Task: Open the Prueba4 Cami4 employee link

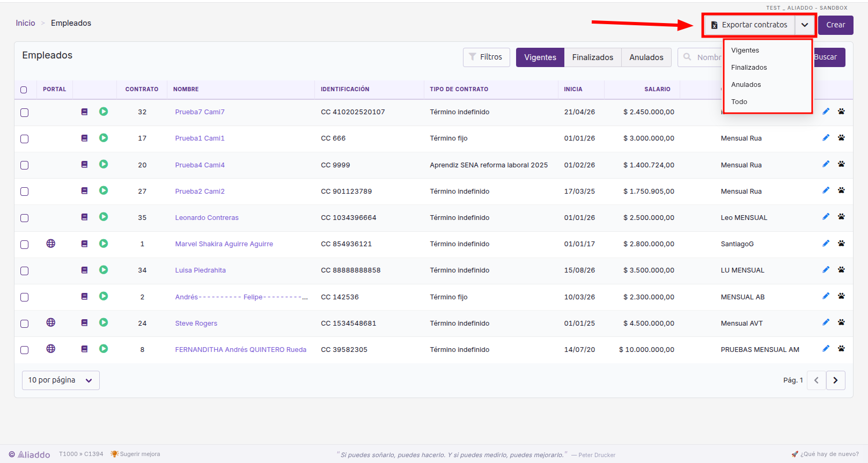Action: click(200, 165)
